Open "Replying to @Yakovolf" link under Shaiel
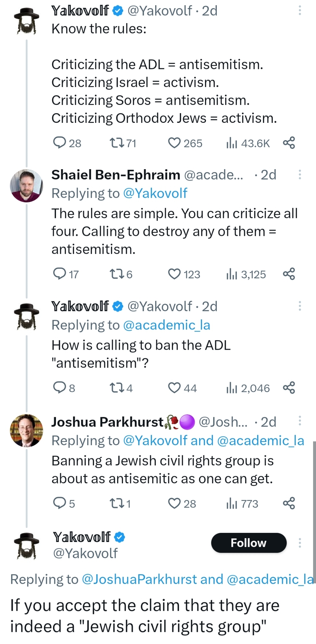The image size is (316, 644). [x=155, y=193]
